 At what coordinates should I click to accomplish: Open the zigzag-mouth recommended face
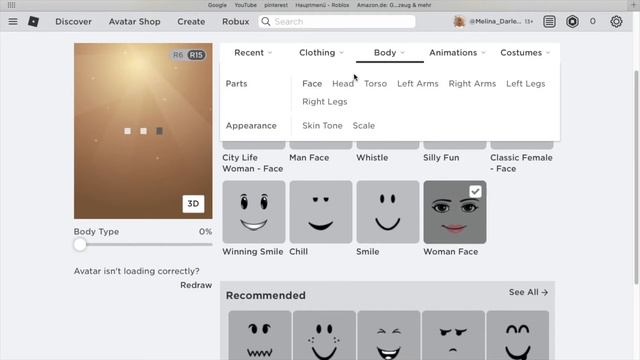pos(260,335)
